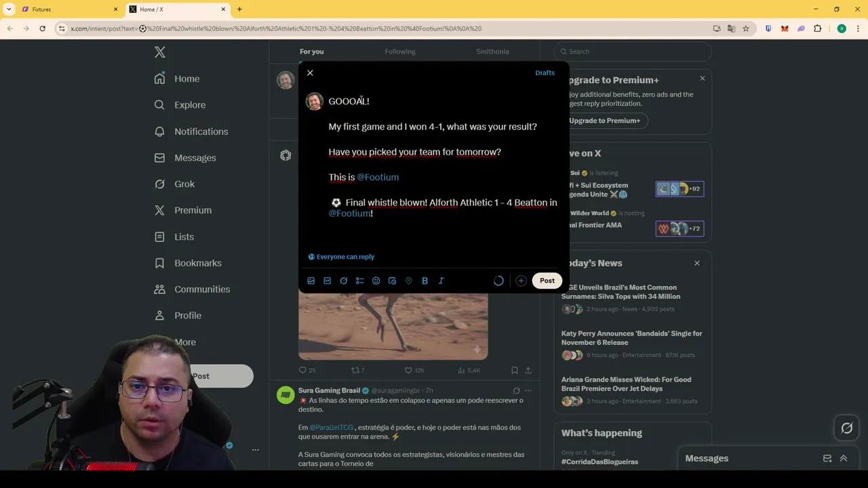View post analytics showing 5.4K
Image resolution: width=868 pixels, height=488 pixels.
(469, 371)
